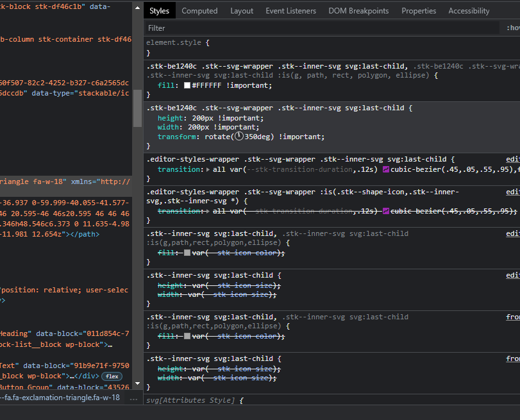Screen dimensions: 520x420
Task: Click the angle clock icon in rotate()
Action: (x=239, y=137)
